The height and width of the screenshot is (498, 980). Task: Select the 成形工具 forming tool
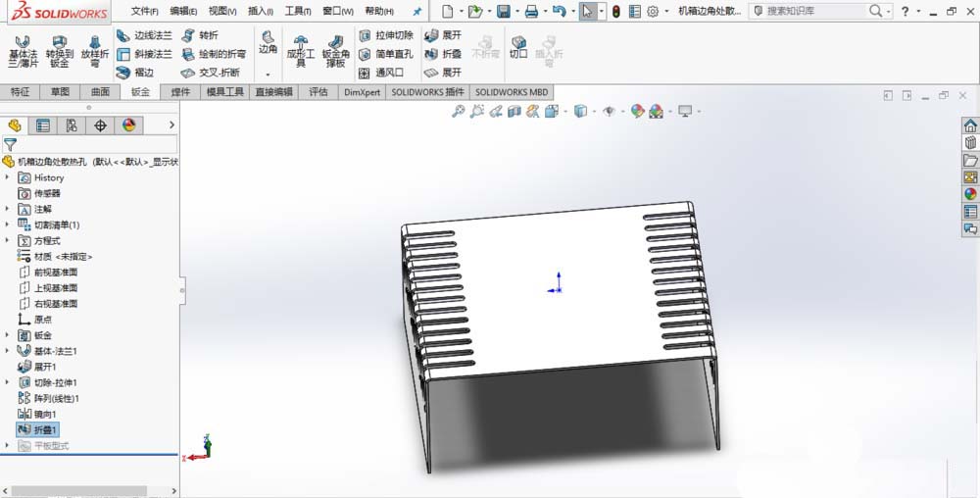299,51
